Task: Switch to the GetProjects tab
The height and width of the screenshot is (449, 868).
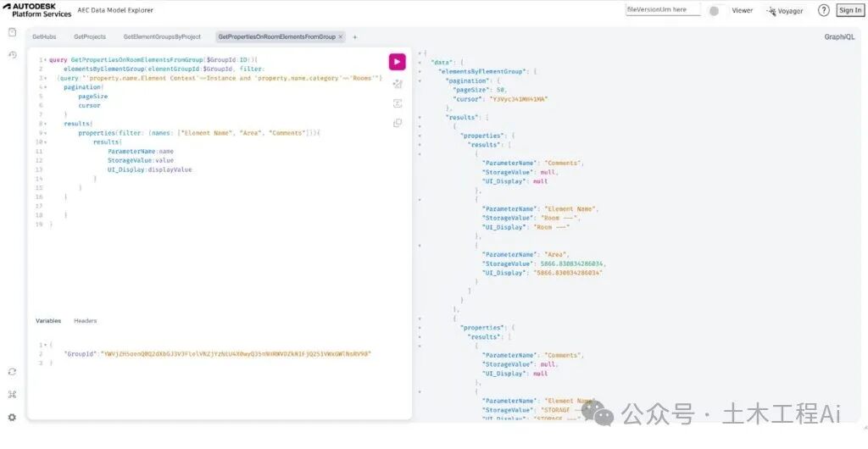Action: tap(90, 37)
